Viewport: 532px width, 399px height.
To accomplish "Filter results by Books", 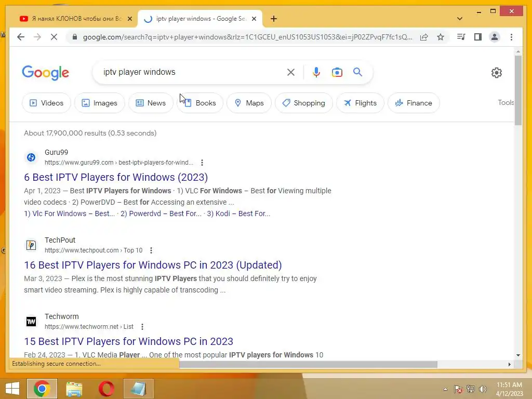I will coord(200,103).
